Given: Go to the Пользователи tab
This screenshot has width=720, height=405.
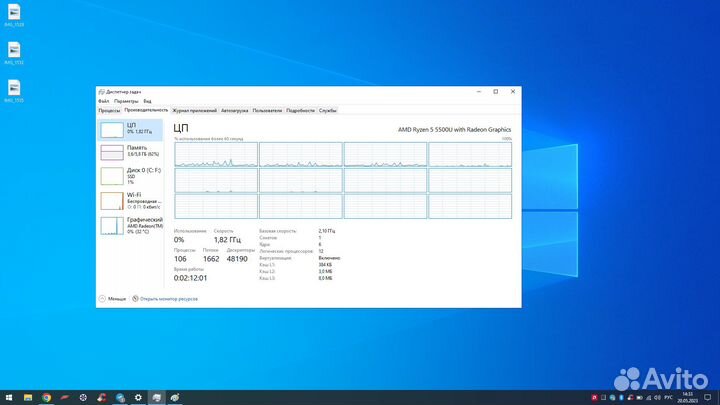Looking at the screenshot, I should coord(267,111).
